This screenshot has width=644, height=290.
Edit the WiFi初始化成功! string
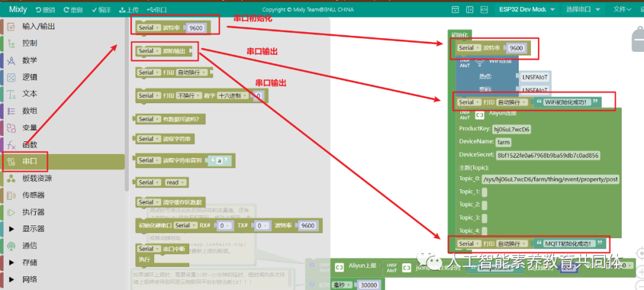[x=566, y=102]
